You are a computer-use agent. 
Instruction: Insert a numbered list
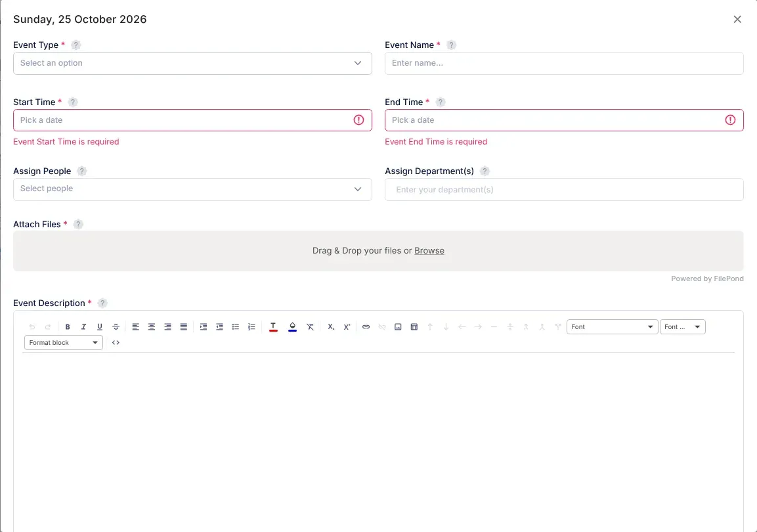pos(251,327)
